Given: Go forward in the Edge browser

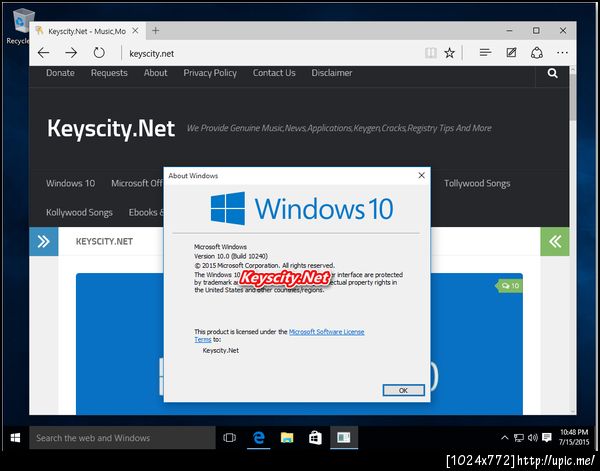Looking at the screenshot, I should click(x=71, y=53).
